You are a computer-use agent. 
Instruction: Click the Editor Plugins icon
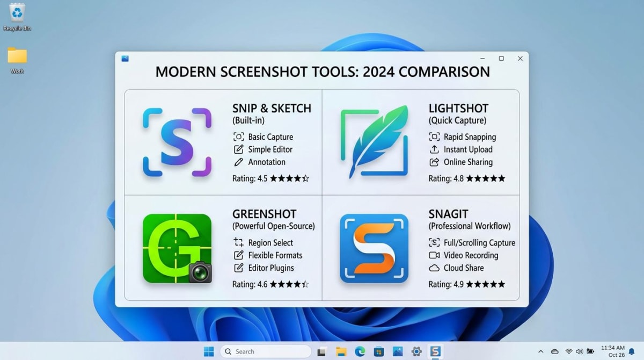coord(239,268)
